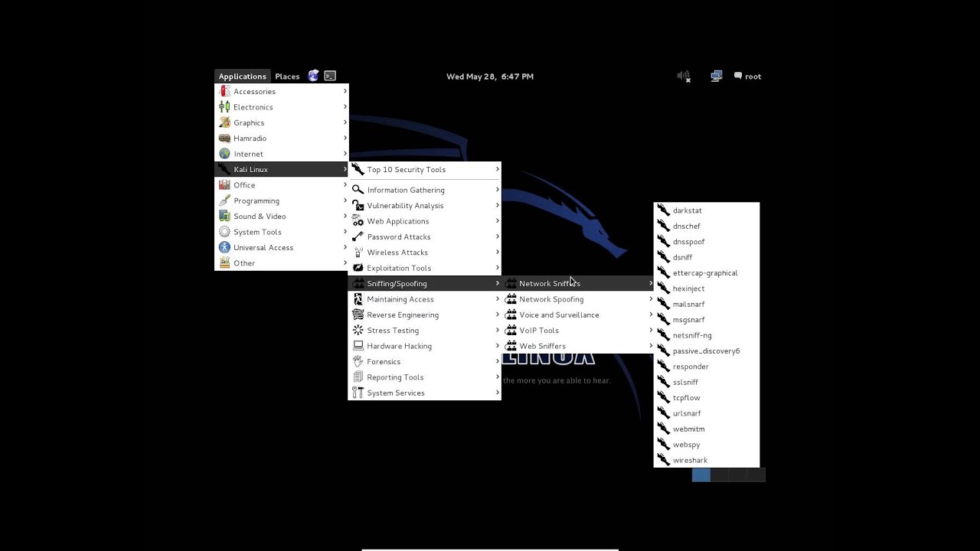Click the Reporting Tools icon
This screenshot has height=551, width=980.
358,377
